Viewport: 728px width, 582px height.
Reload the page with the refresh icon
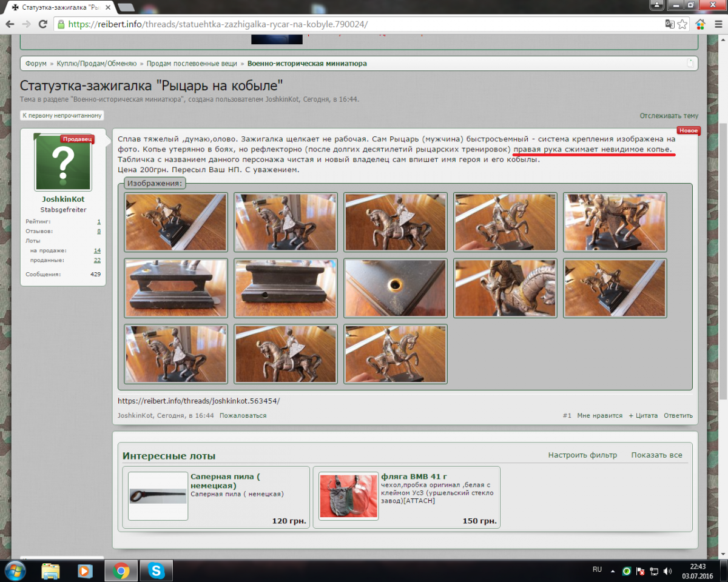point(42,24)
